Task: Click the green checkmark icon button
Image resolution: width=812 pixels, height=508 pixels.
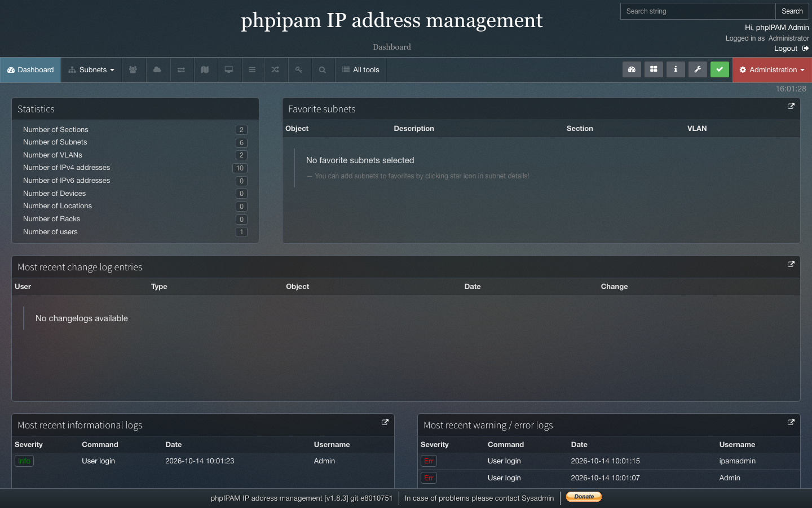Action: (720, 69)
